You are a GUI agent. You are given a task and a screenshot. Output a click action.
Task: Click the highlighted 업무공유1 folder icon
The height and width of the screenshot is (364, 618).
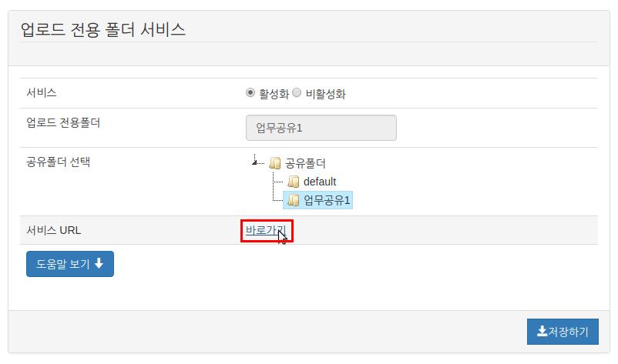click(294, 200)
